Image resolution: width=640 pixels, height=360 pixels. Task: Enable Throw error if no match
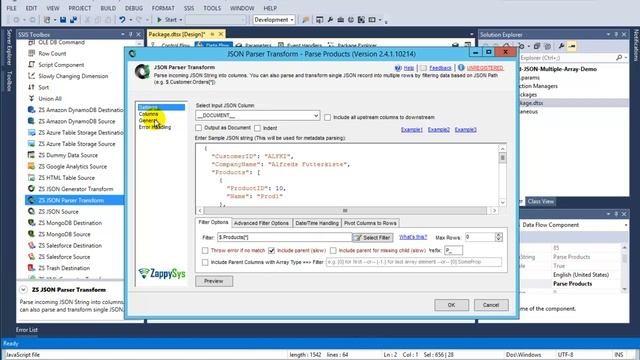pyautogui.click(x=205, y=250)
